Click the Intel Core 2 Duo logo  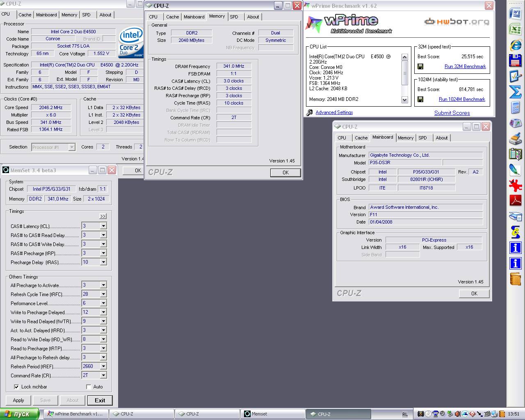click(x=130, y=43)
